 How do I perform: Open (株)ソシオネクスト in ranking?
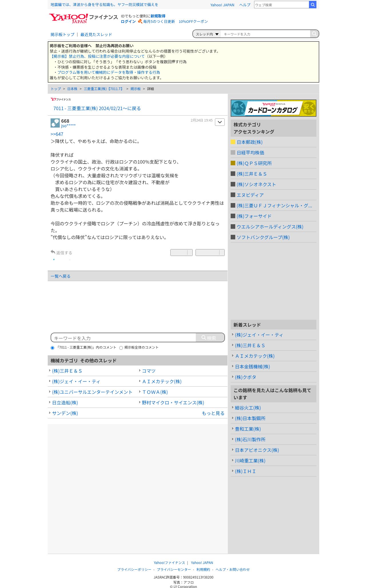(256, 184)
